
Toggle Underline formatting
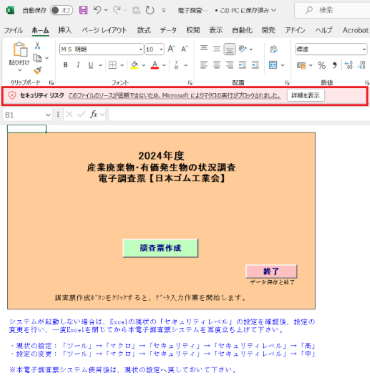[91, 65]
